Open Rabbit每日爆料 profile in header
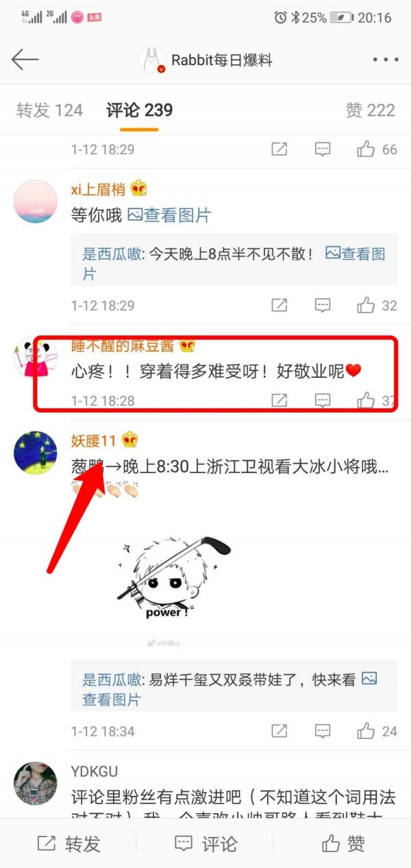Viewport: 411px width, 868px height. pos(206,60)
